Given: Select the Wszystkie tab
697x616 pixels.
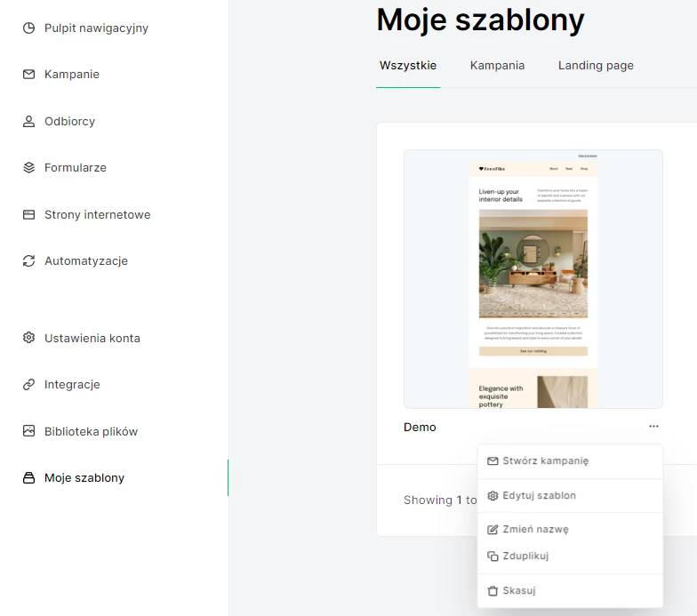Looking at the screenshot, I should click(408, 66).
